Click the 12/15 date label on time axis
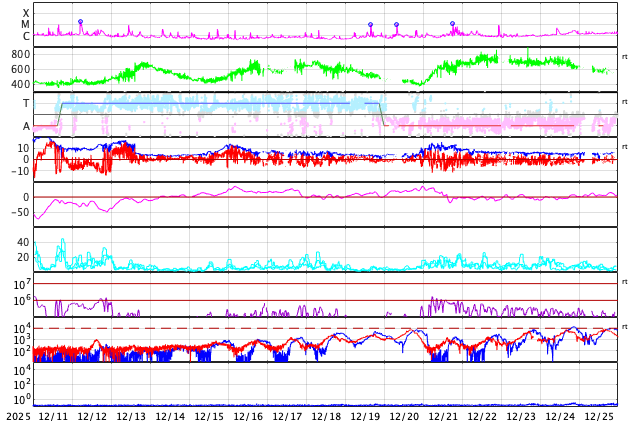The image size is (634, 424). [x=209, y=417]
